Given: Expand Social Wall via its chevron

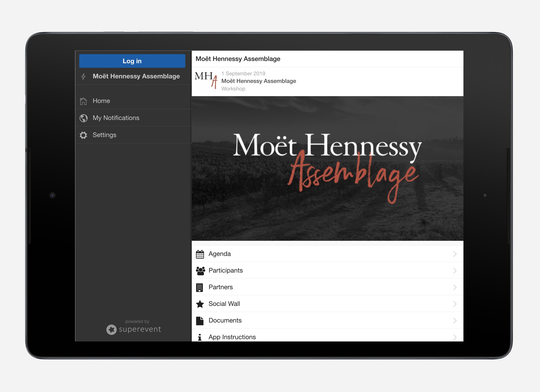Looking at the screenshot, I should 455,304.
